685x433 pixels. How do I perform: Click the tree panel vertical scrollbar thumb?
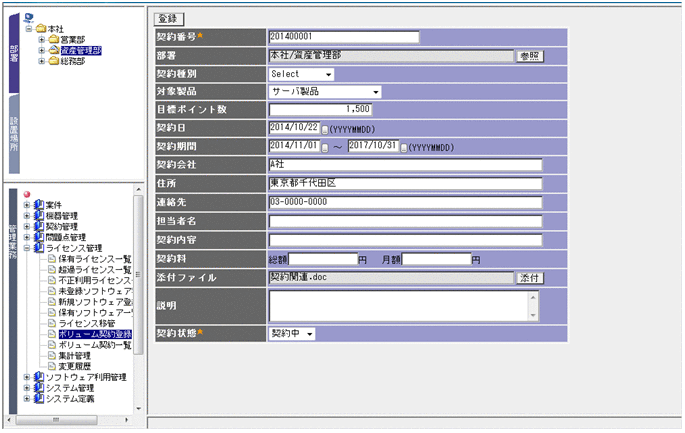[x=138, y=274]
